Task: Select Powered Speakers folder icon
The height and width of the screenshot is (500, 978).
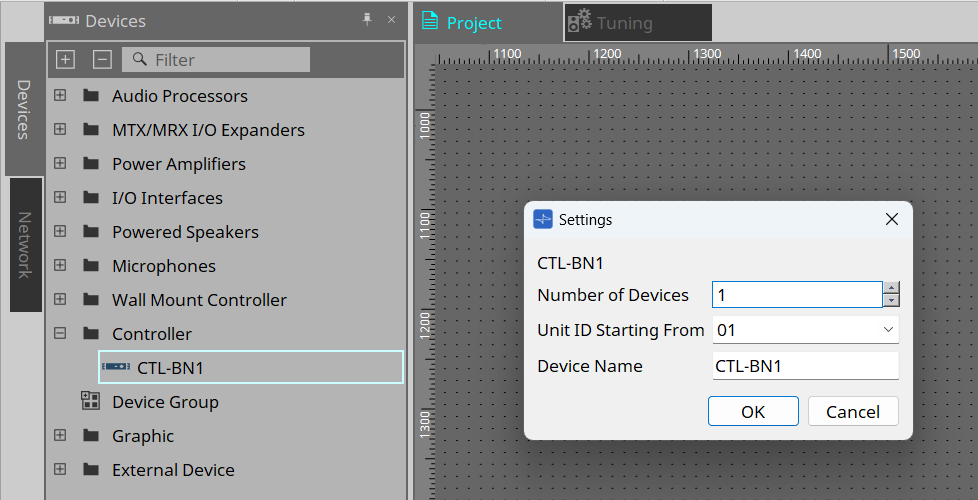Action: pyautogui.click(x=91, y=231)
